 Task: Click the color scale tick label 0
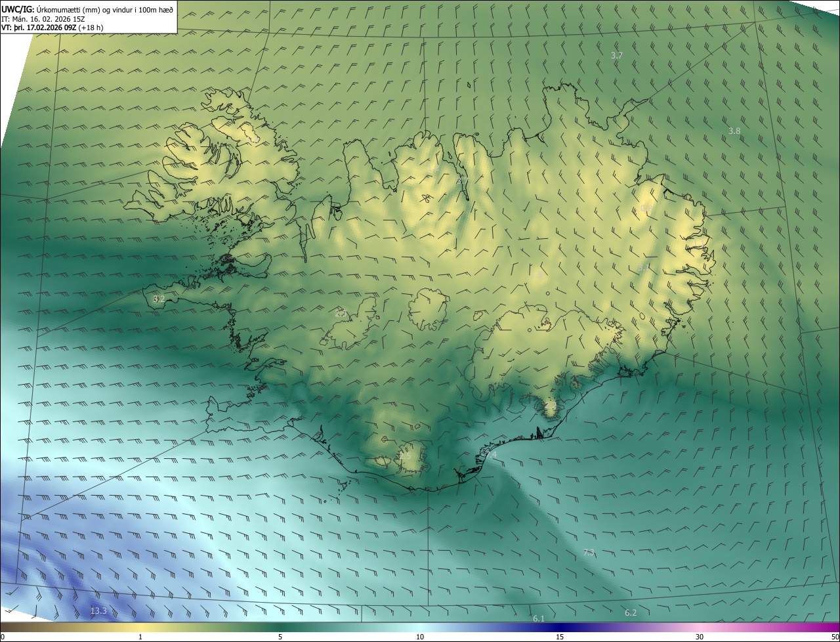2,637
